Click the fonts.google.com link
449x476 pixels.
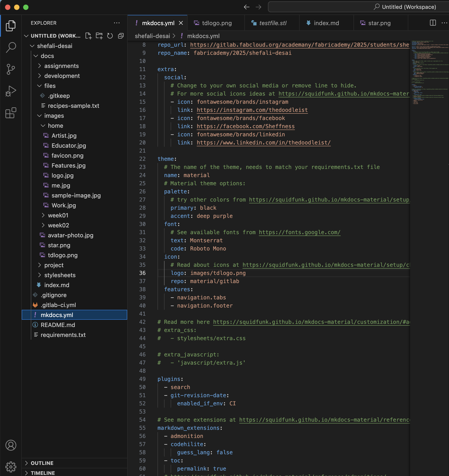tap(299, 232)
